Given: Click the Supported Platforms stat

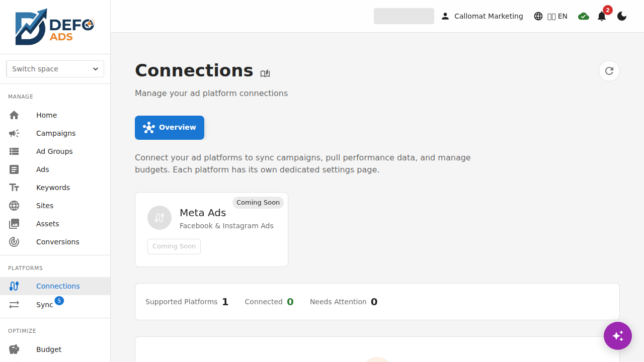Looking at the screenshot, I should pyautogui.click(x=187, y=302).
